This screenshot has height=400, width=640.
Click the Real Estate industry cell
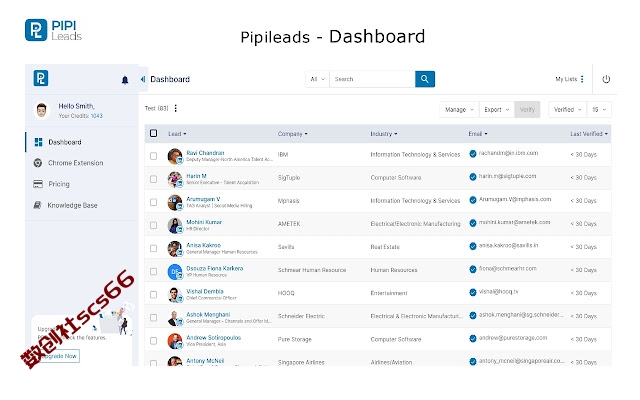pyautogui.click(x=385, y=247)
